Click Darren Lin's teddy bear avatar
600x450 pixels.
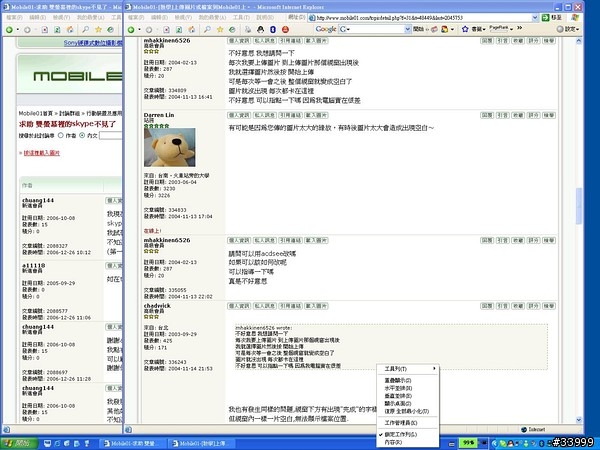[170, 147]
